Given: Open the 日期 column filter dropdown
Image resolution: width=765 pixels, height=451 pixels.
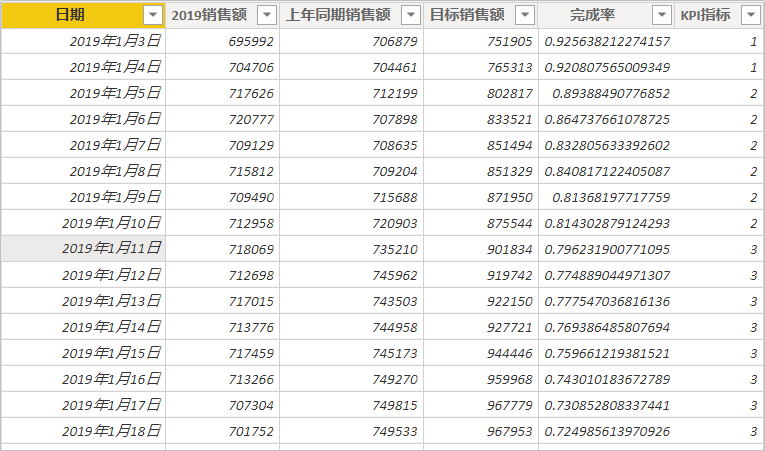Looking at the screenshot, I should (152, 15).
